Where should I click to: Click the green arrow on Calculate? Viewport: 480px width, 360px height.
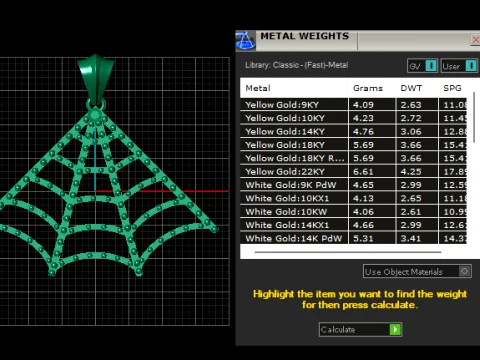pyautogui.click(x=395, y=330)
